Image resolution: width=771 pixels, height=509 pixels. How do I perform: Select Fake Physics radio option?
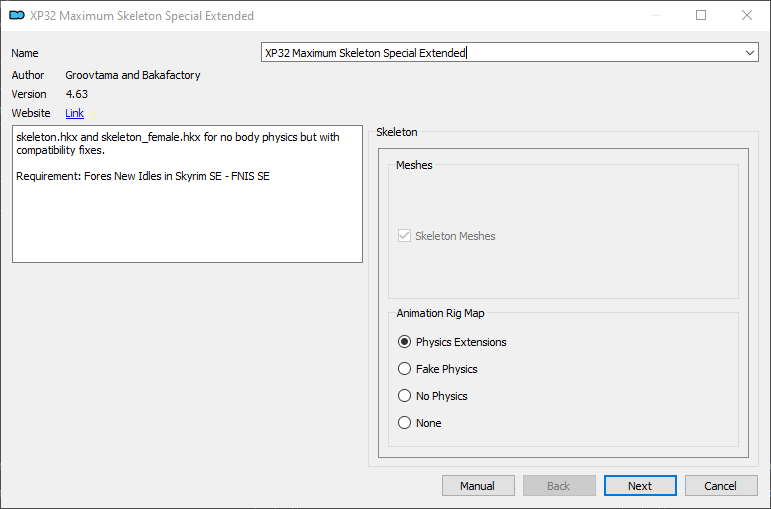click(x=438, y=369)
